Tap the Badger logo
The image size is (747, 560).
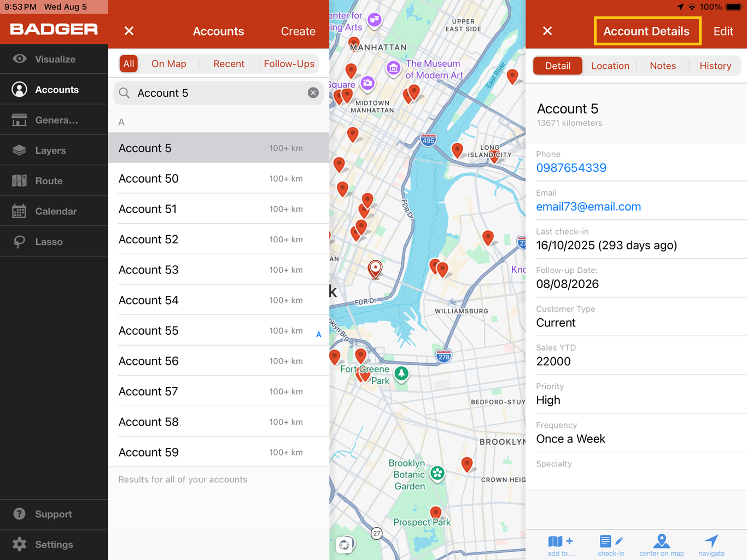point(54,30)
